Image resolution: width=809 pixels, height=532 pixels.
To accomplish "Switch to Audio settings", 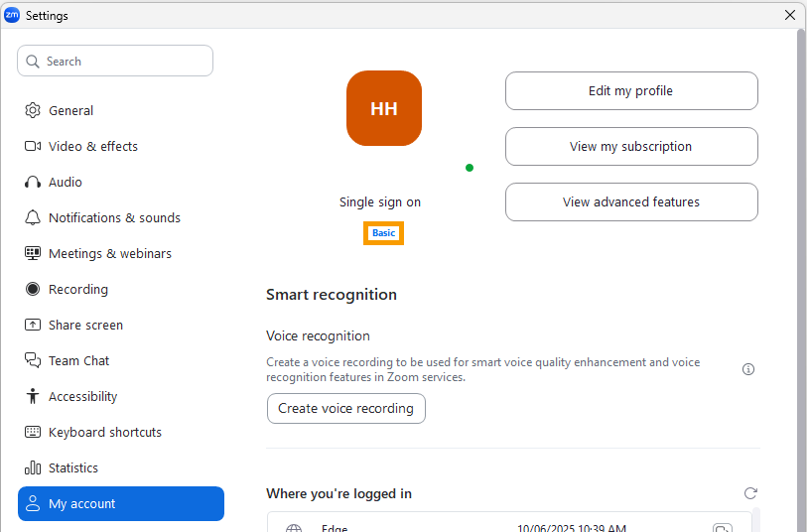I will click(x=121, y=183).
